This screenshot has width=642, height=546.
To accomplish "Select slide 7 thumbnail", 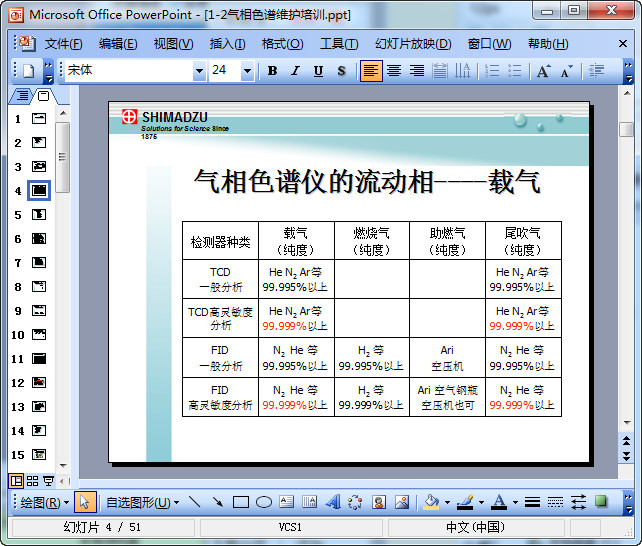I will [39, 263].
